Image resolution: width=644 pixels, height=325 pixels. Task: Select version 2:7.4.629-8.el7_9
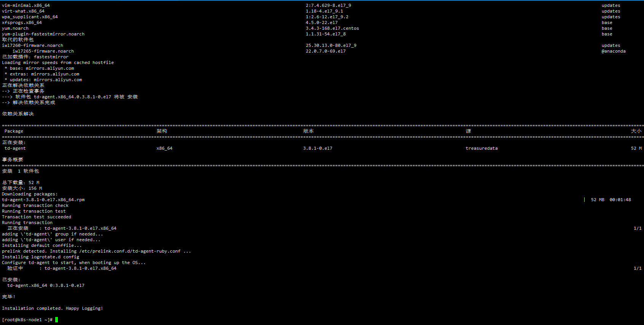(x=328, y=5)
